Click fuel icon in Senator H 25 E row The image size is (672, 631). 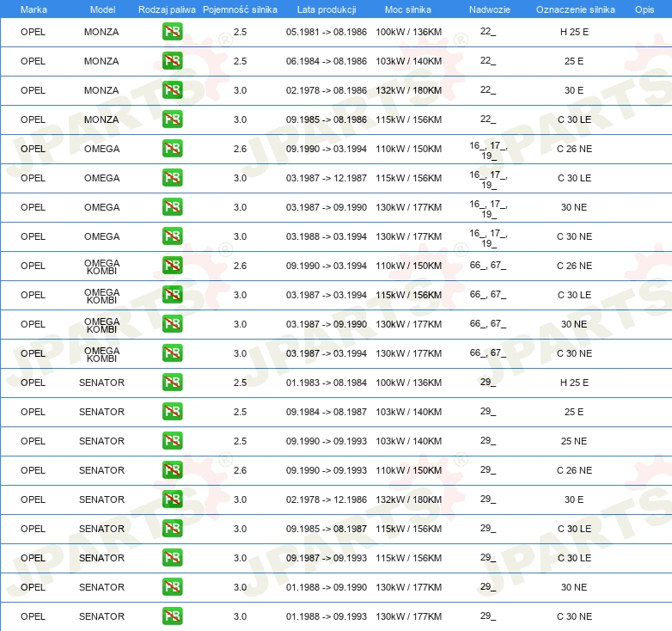coord(172,383)
